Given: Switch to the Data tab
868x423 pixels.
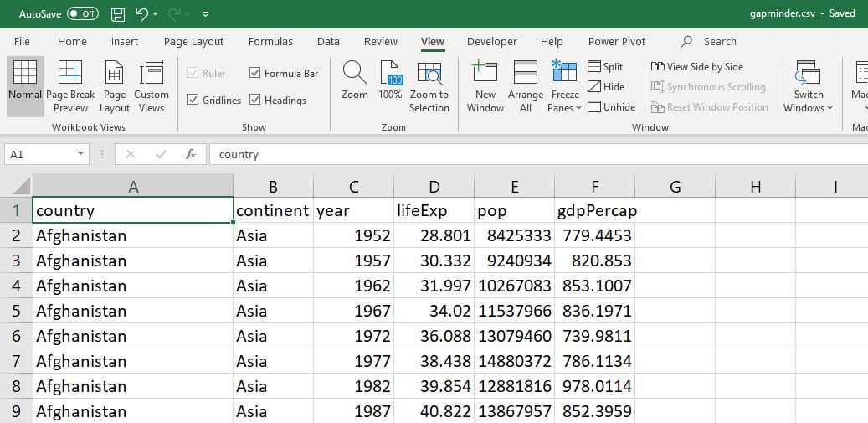Looking at the screenshot, I should (328, 42).
